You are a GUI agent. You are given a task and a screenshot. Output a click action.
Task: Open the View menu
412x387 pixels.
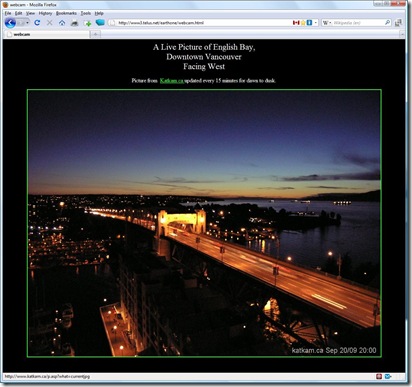tap(30, 13)
